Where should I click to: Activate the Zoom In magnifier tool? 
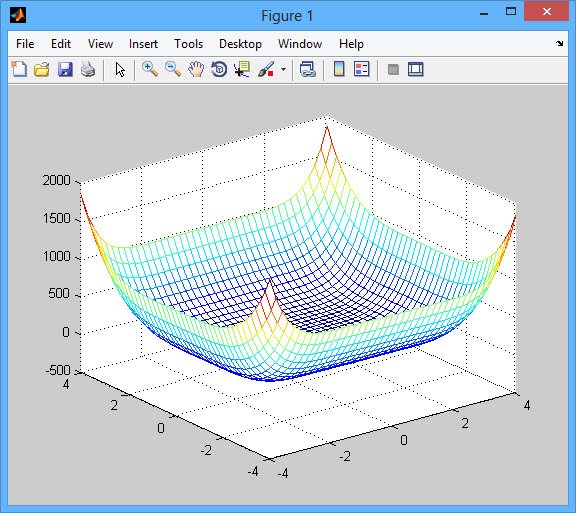tap(150, 69)
